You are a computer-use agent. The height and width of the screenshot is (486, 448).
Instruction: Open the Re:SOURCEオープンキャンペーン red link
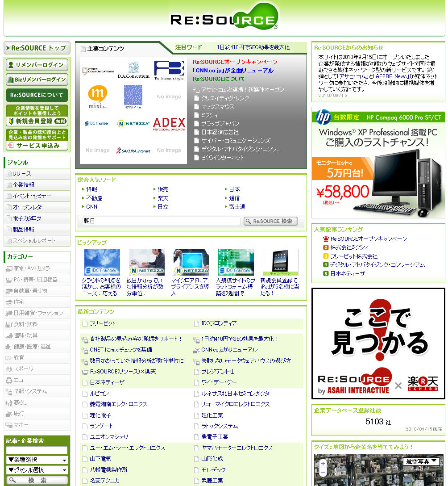pyautogui.click(x=235, y=62)
